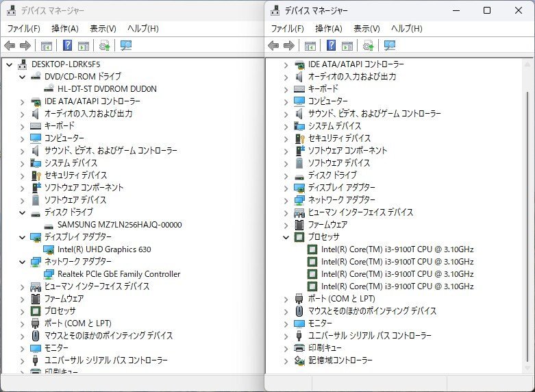Click SAMSUNG MZ7LN256HAJQ disk drive icon
This screenshot has width=535, height=392.
[49, 226]
